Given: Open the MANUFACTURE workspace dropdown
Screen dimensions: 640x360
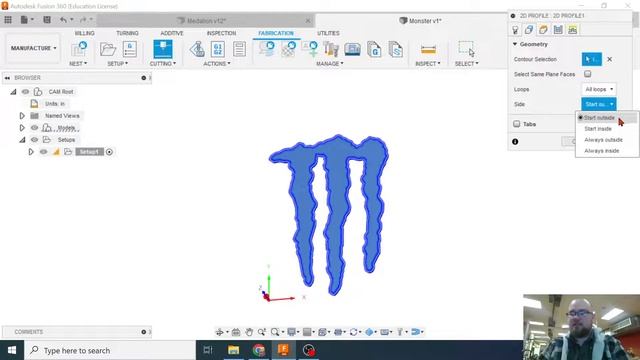Looking at the screenshot, I should 33,48.
